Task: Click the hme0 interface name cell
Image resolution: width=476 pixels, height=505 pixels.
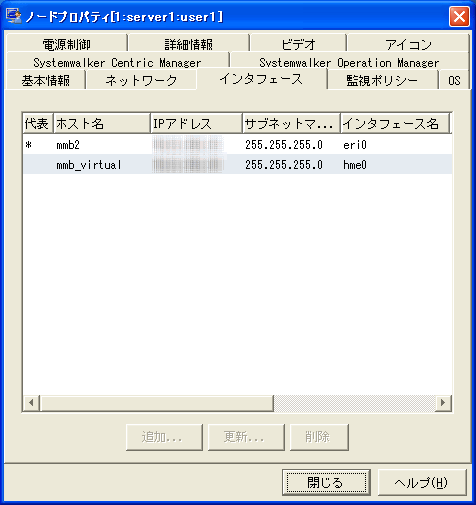Action: tap(355, 165)
